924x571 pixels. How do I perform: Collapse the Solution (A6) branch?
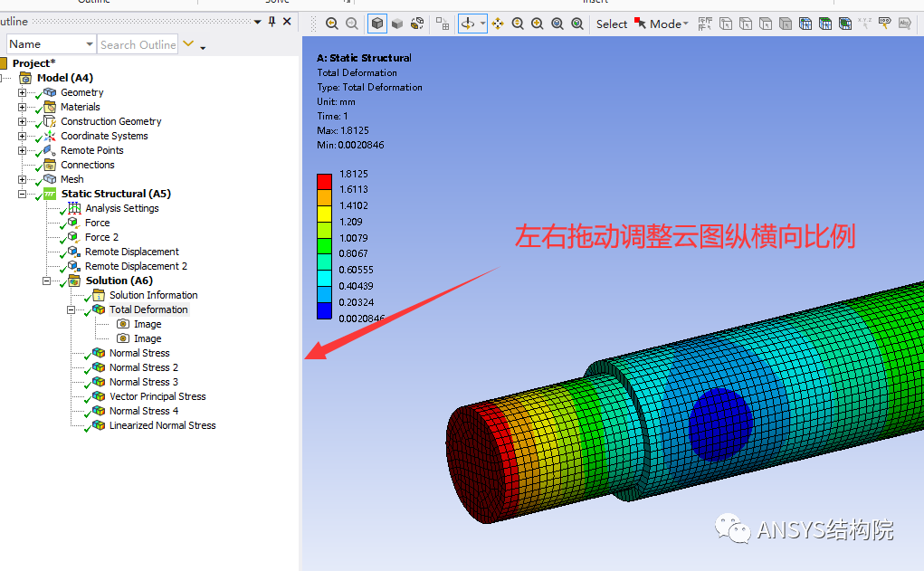point(46,281)
